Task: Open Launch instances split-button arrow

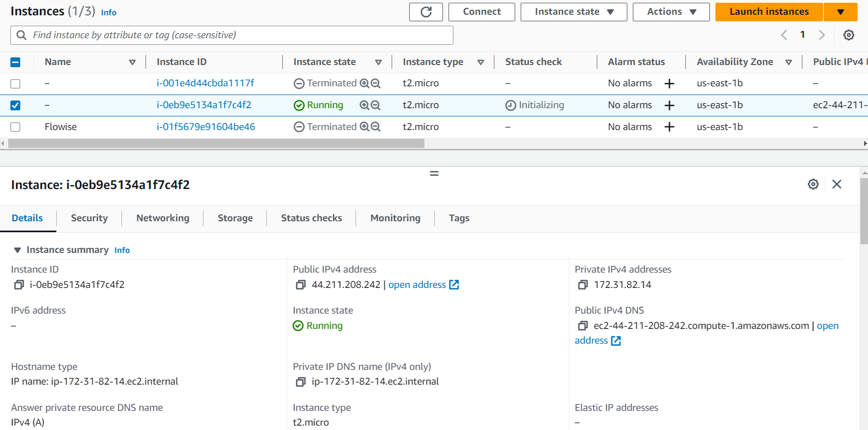Action: pyautogui.click(x=840, y=12)
